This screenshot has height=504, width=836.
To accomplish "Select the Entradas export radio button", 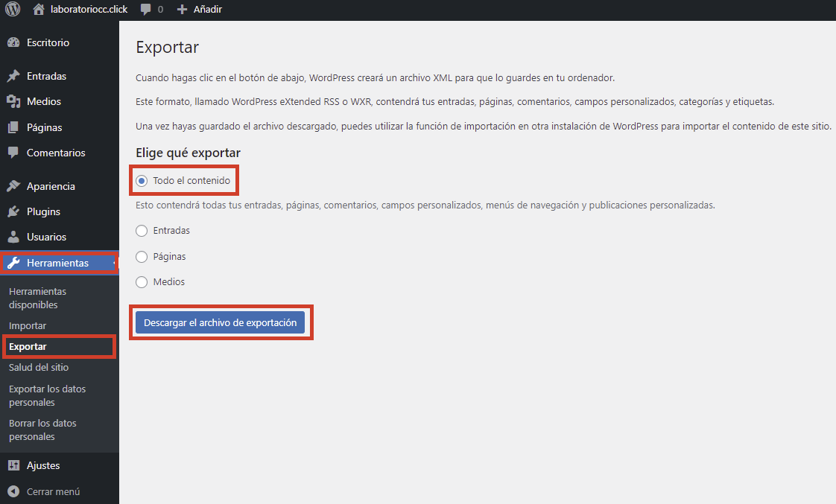I will [x=142, y=231].
